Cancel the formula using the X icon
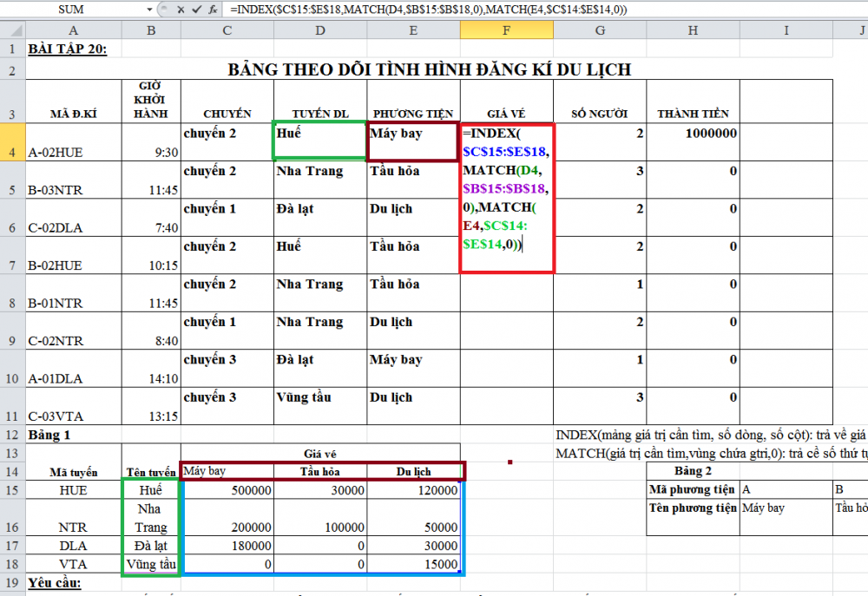 tap(181, 9)
